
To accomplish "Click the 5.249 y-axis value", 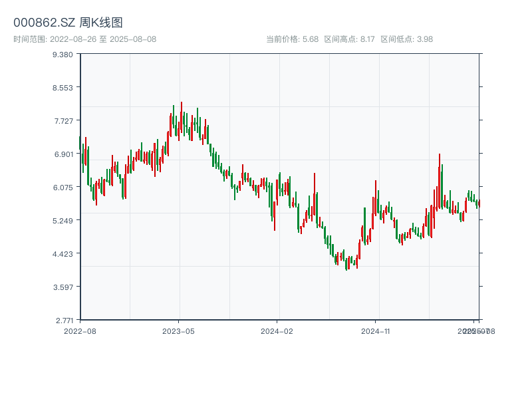I will 63,221.
